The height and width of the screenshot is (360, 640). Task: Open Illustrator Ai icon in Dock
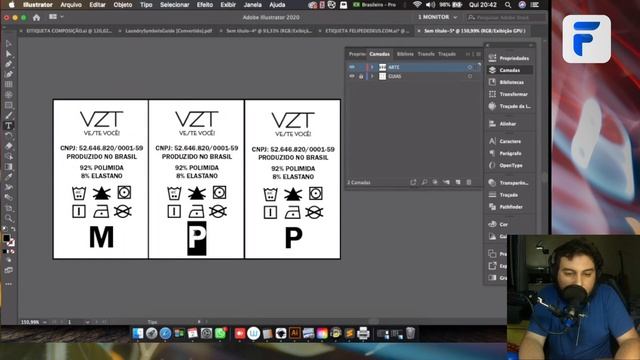pyautogui.click(x=294, y=333)
